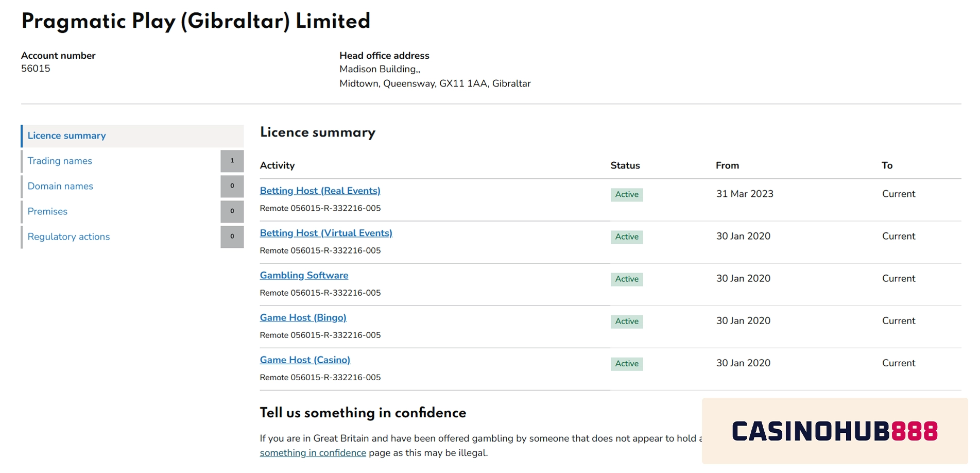Click the From date of Virtual Events row
This screenshot has width=980, height=473.
pos(743,236)
